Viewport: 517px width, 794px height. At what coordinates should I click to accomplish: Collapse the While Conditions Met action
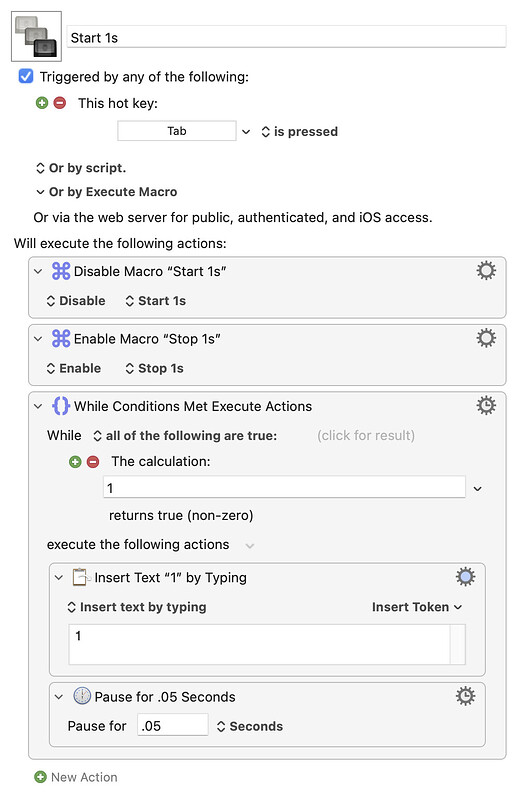[38, 406]
